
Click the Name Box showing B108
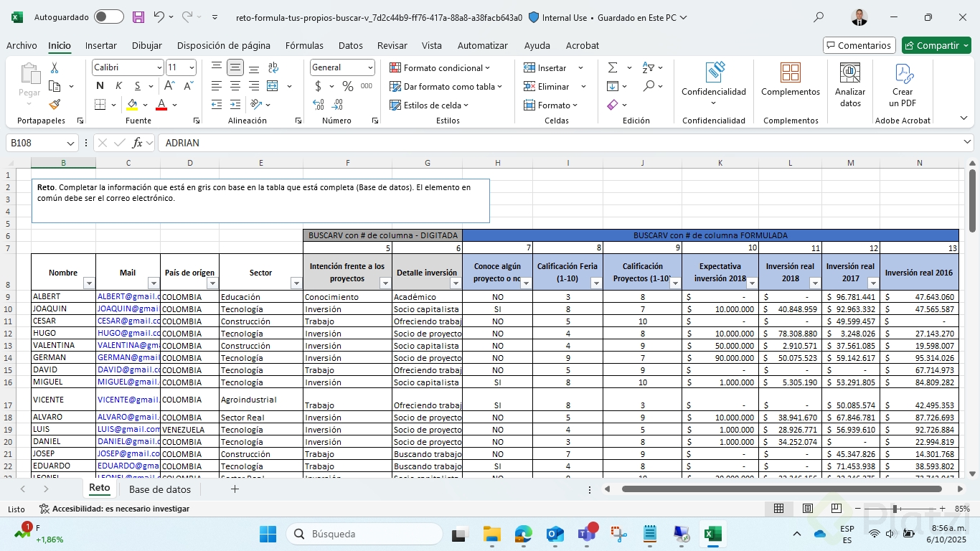pos(36,143)
